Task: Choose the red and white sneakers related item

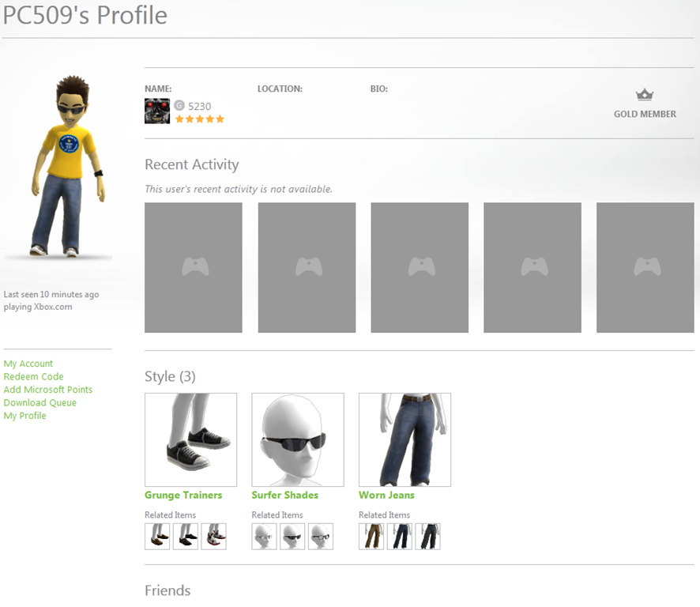Action: 213,536
